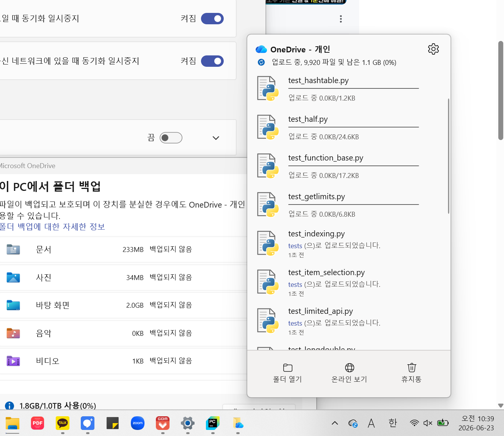This screenshot has width=504, height=436.
Task: Click test_half.py upload progress bar
Action: click(x=353, y=127)
